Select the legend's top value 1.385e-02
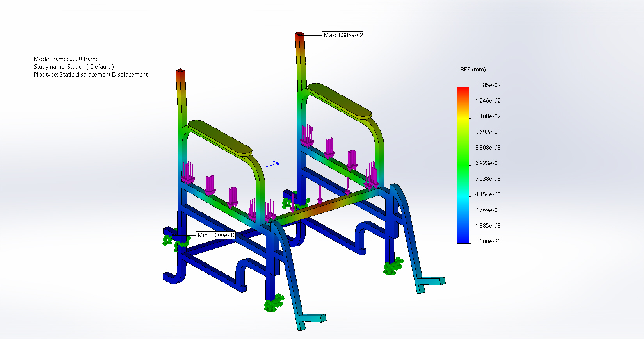The height and width of the screenshot is (339, 644). pos(488,85)
